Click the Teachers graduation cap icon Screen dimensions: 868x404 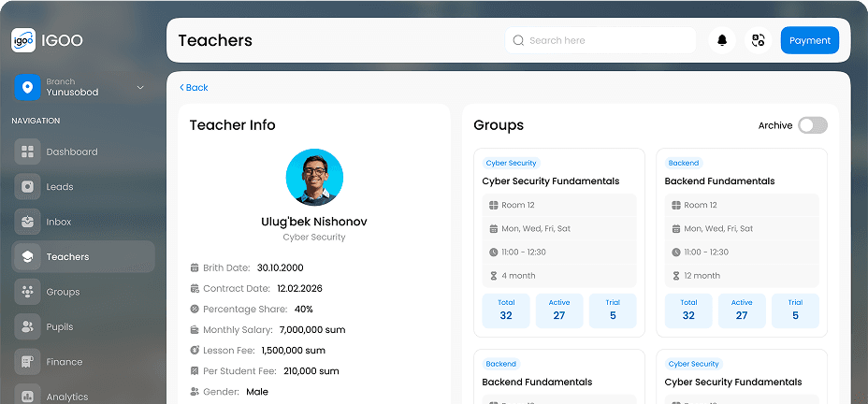[x=27, y=257]
